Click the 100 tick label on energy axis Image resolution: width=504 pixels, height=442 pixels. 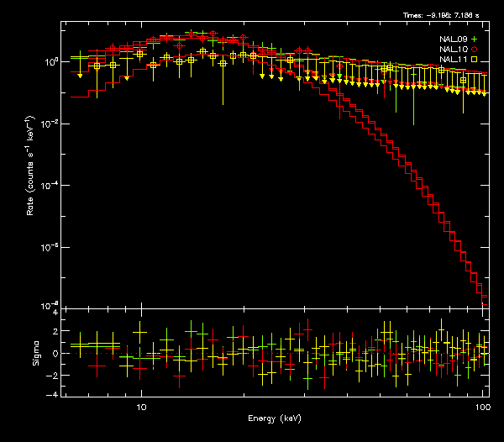pos(482,407)
